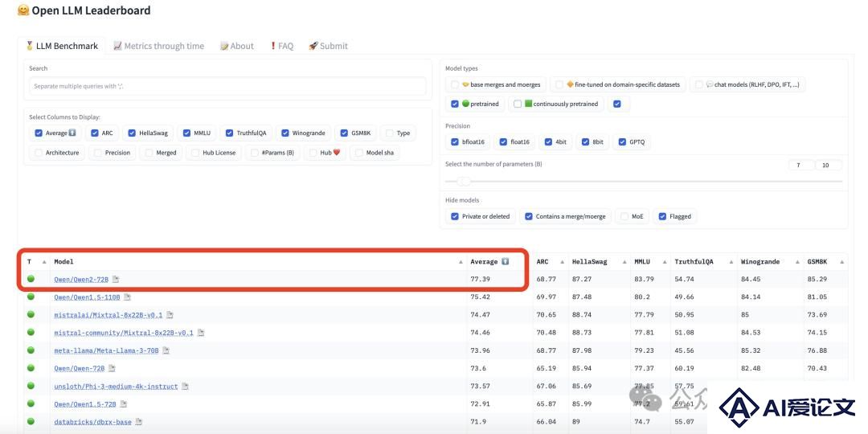Check continuously pretrained model type
The height and width of the screenshot is (434, 868).
coord(518,104)
